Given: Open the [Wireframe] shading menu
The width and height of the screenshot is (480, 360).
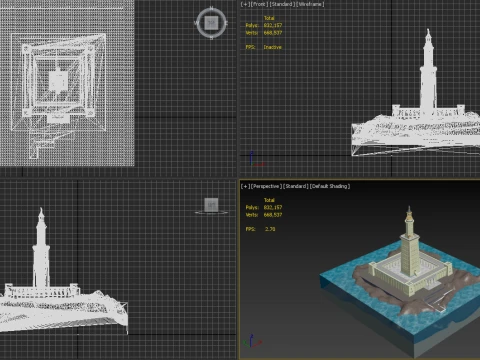Looking at the screenshot, I should (x=310, y=4).
